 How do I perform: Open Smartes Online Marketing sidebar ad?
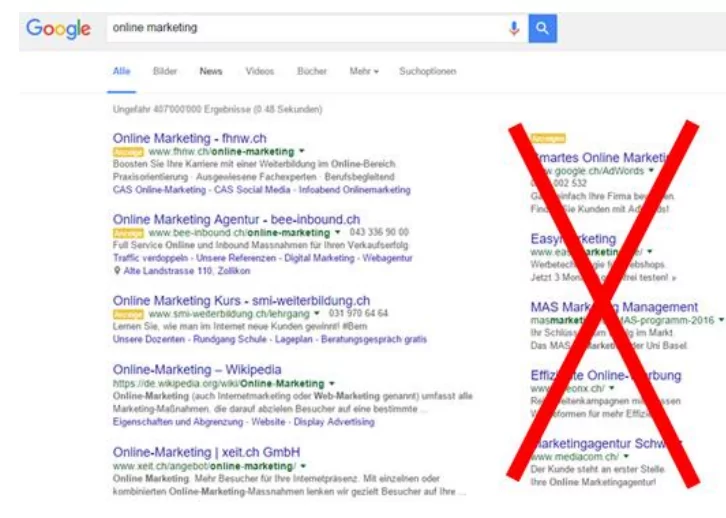tap(602, 157)
